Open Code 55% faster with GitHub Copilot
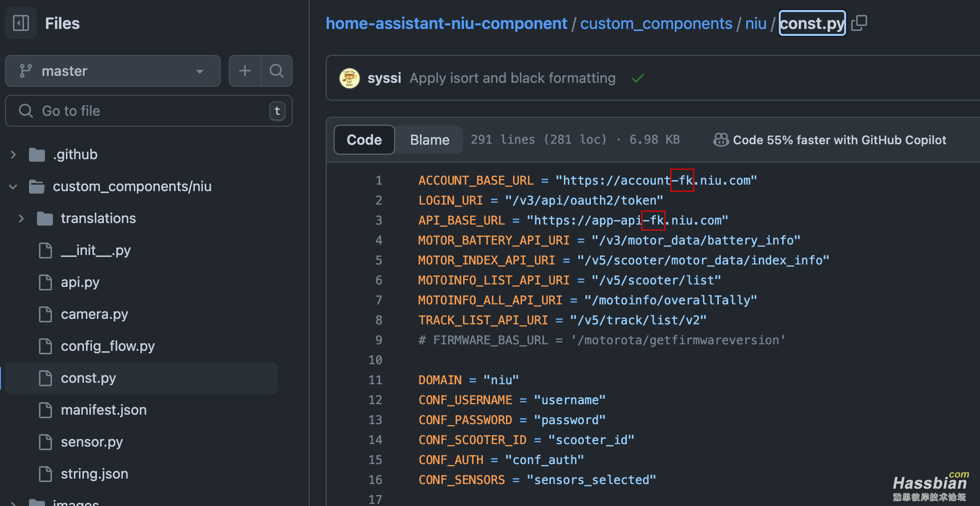This screenshot has width=980, height=506. tap(839, 140)
